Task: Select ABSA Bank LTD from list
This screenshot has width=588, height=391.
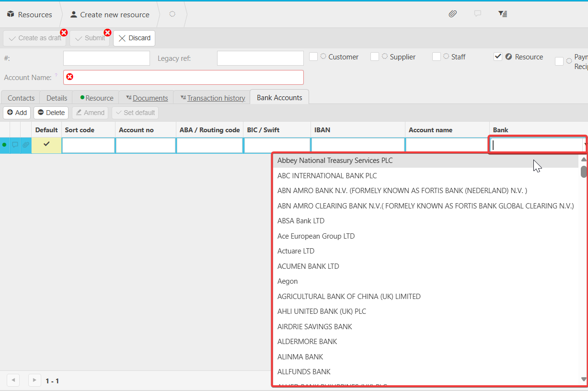Action: click(426, 221)
